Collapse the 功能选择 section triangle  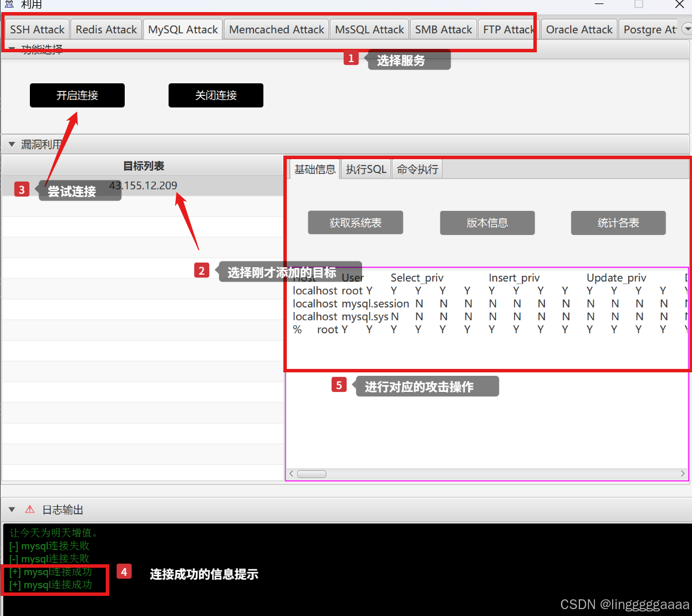(x=11, y=49)
